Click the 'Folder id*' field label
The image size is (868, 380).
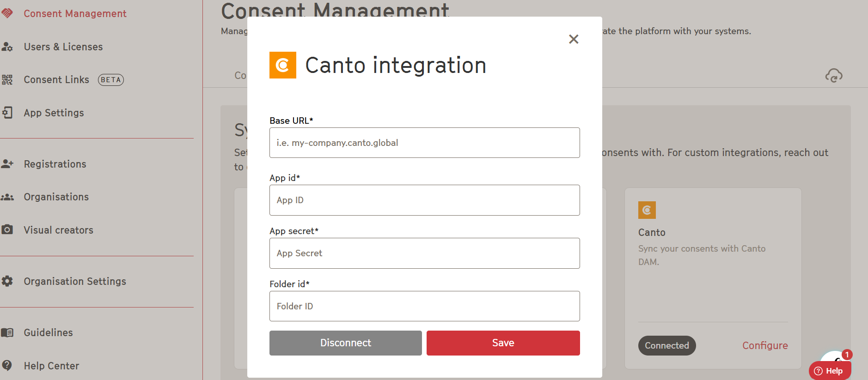coord(289,284)
